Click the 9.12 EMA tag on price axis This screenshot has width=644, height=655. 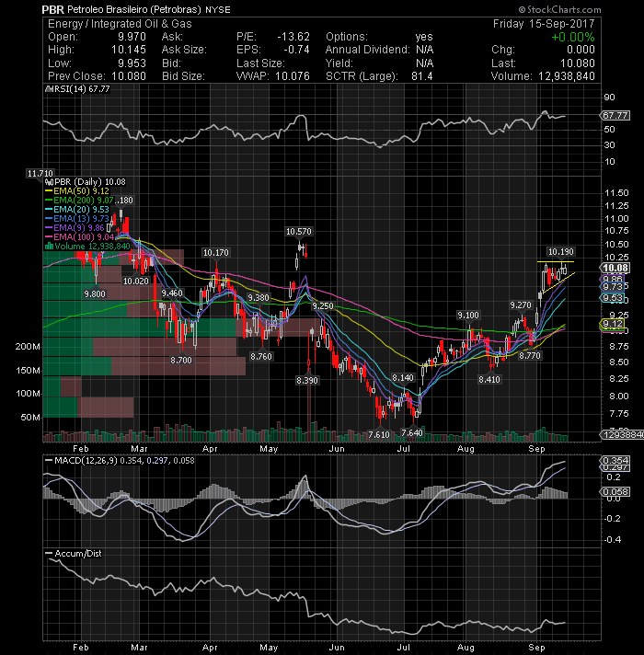click(612, 324)
